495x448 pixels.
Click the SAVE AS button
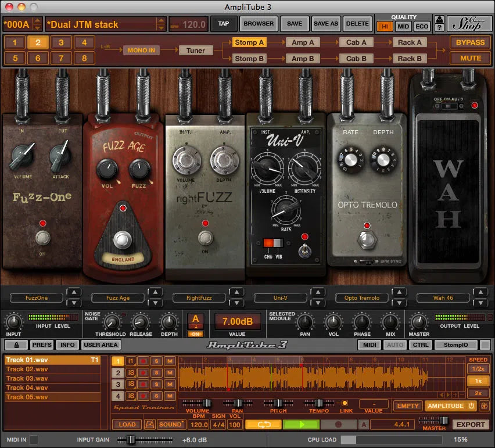(x=325, y=24)
